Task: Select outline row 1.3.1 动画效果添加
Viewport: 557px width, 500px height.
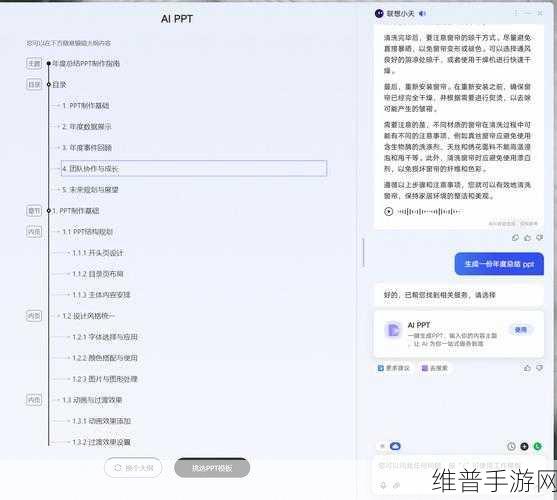Action: (x=102, y=421)
